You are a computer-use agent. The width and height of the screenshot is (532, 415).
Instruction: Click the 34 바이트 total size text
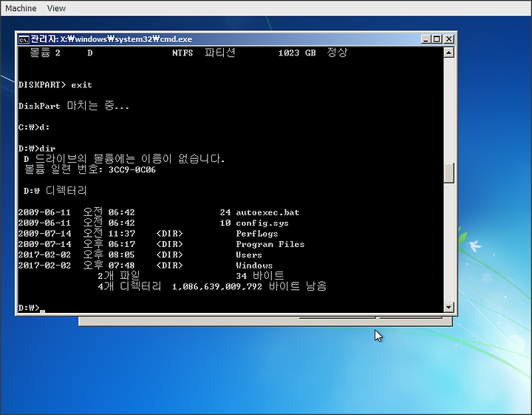(260, 276)
